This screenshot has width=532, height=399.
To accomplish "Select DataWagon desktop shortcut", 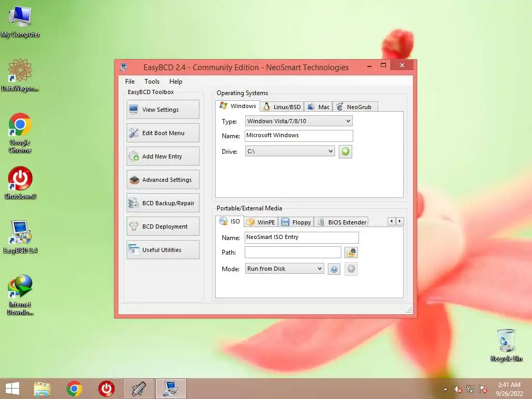I will pos(20,75).
